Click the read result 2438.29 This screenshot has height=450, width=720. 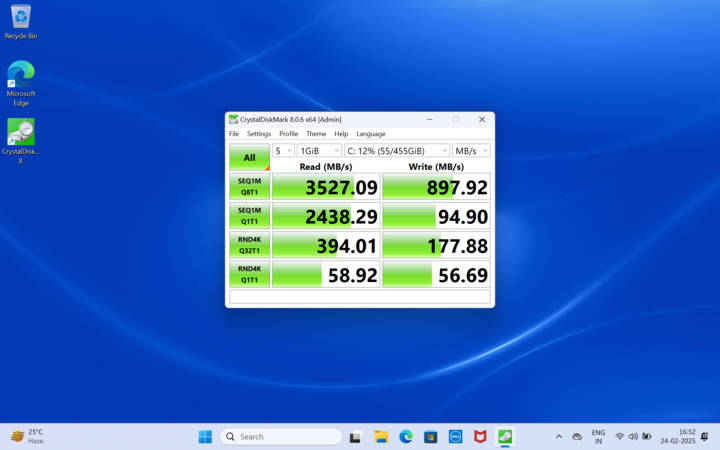coord(326,216)
